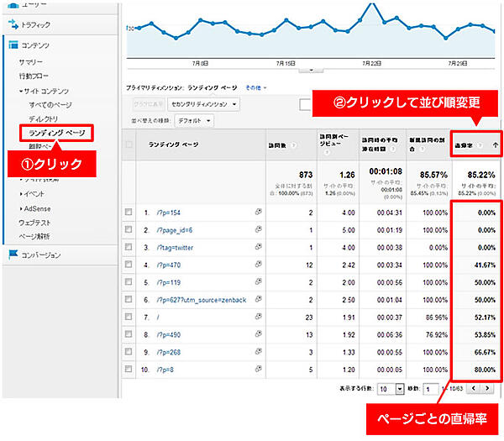Tick the checkbox for /?tag=twitter row

129,248
